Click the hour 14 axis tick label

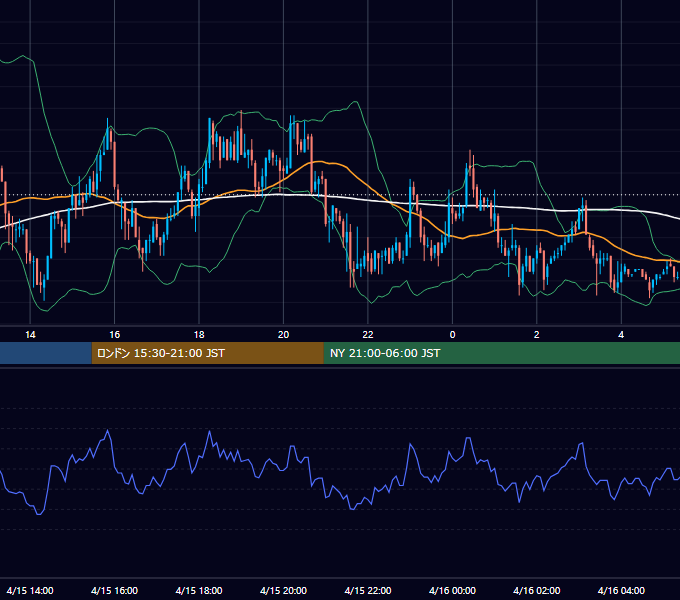[x=30, y=335]
